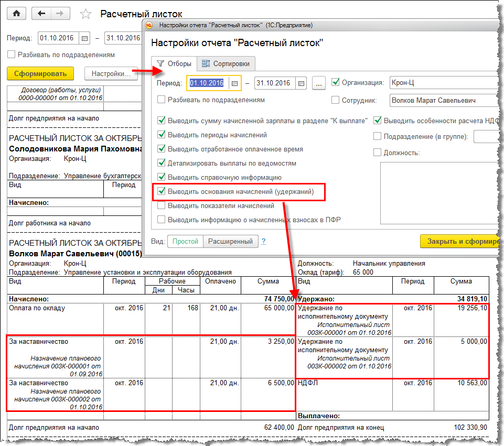Click Начальник управления position text
Viewport: 504px width, 446px height.
click(x=389, y=263)
